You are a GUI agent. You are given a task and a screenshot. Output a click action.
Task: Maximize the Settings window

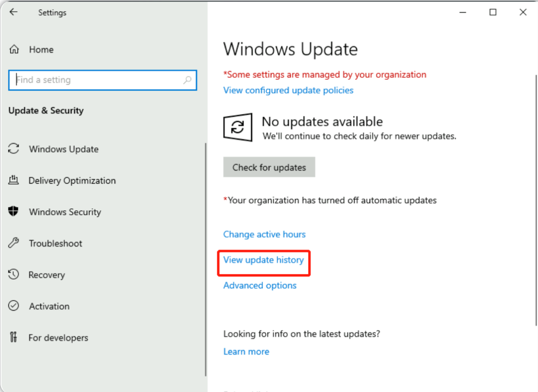(493, 12)
